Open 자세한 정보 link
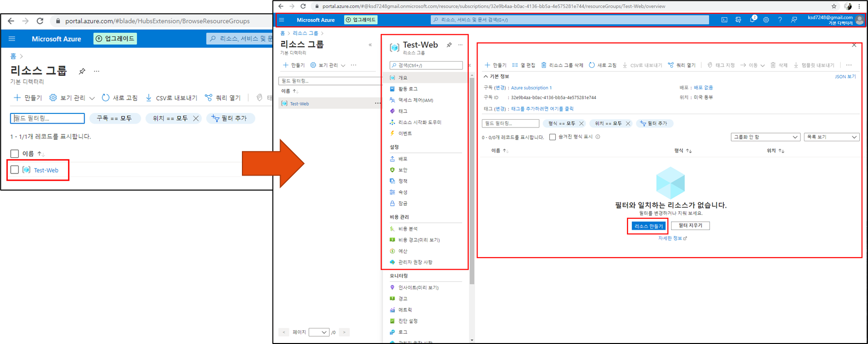 point(673,238)
